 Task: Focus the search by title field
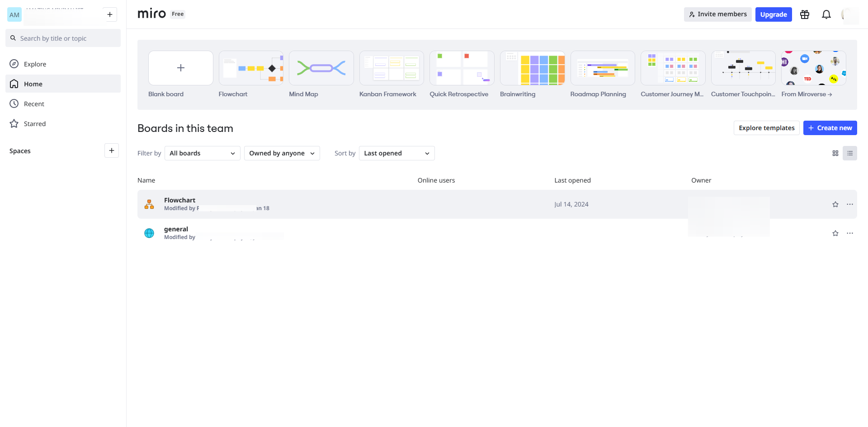[x=63, y=38]
